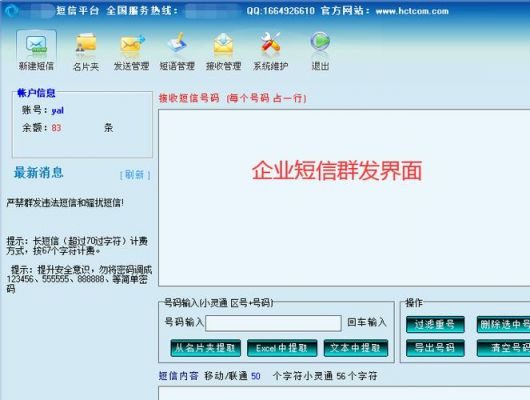The width and height of the screenshot is (530, 400).
Task: Click the 号码输入 phone number field
Action: [x=273, y=323]
